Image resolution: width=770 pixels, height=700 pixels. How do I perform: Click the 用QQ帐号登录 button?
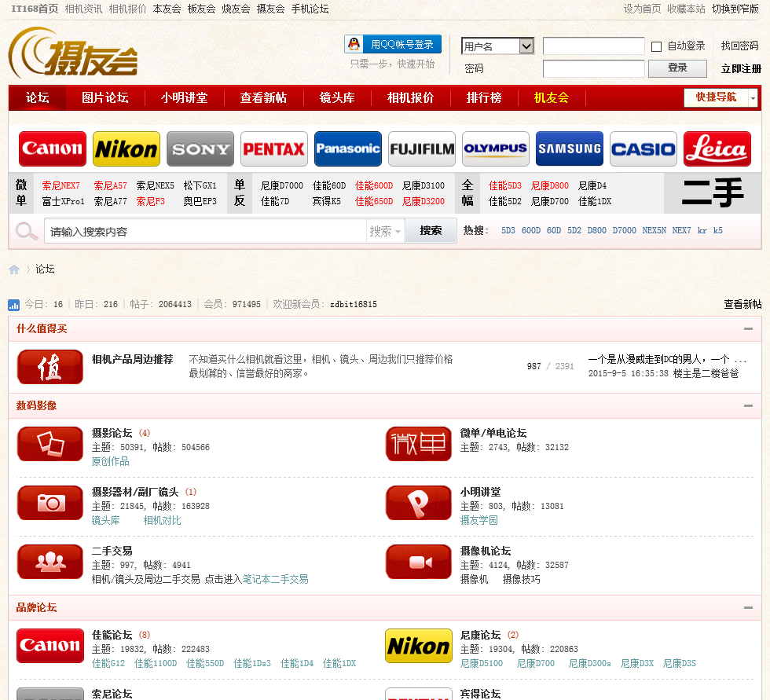pos(393,44)
